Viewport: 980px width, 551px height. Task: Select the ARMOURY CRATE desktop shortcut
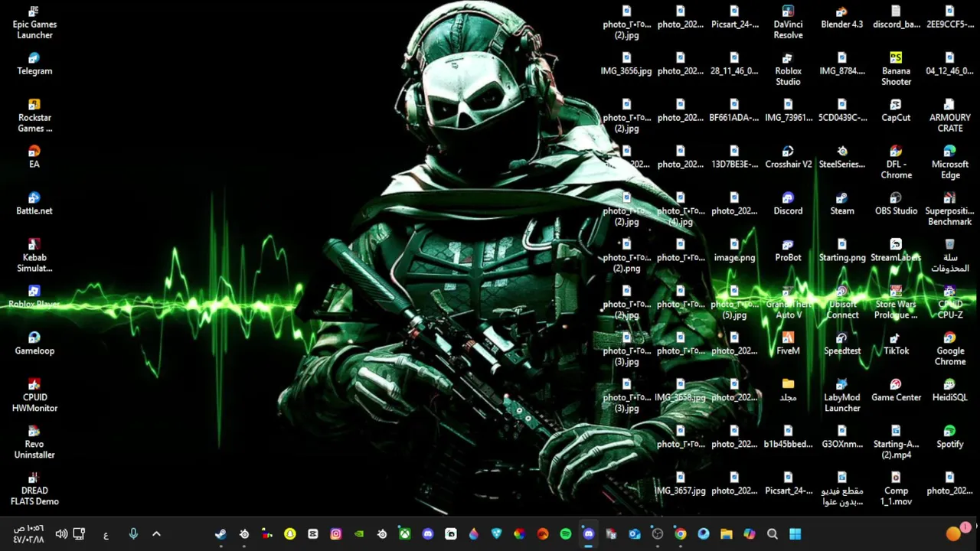tap(949, 116)
